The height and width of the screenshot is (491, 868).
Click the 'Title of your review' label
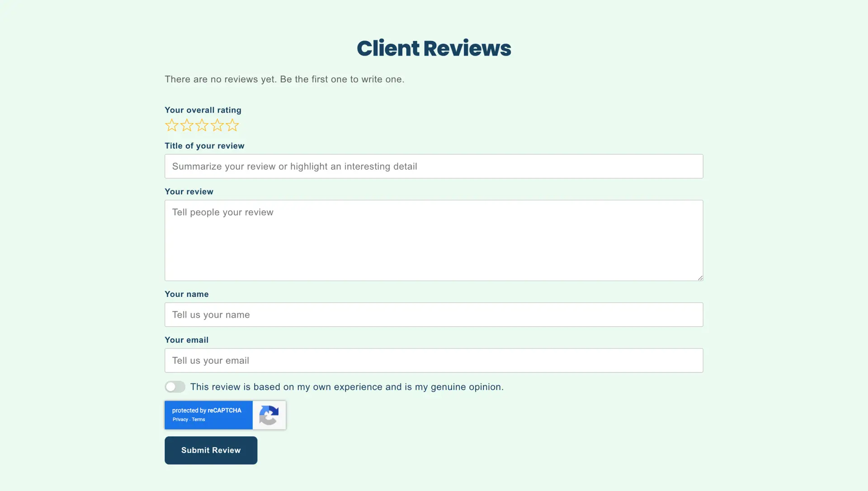[x=204, y=146]
